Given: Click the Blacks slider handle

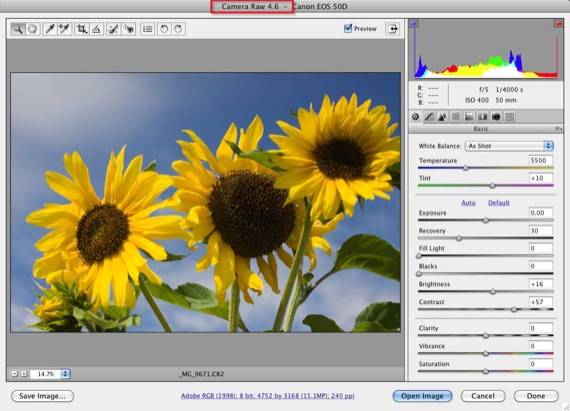Looking at the screenshot, I should tap(419, 274).
